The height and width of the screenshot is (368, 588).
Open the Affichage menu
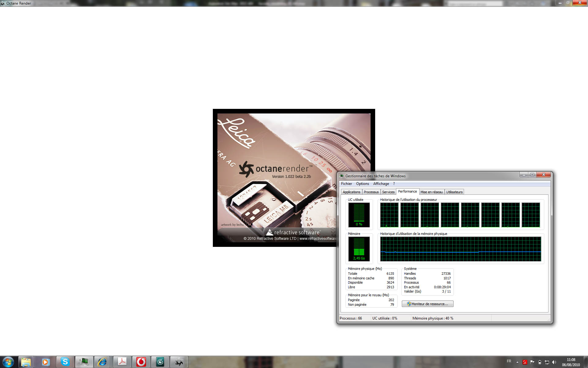381,184
